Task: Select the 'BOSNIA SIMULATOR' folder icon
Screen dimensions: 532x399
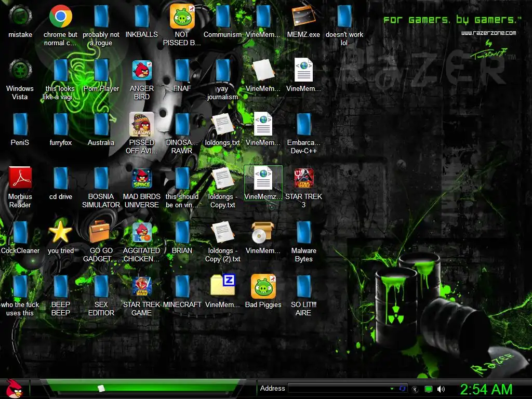Action: click(x=101, y=178)
